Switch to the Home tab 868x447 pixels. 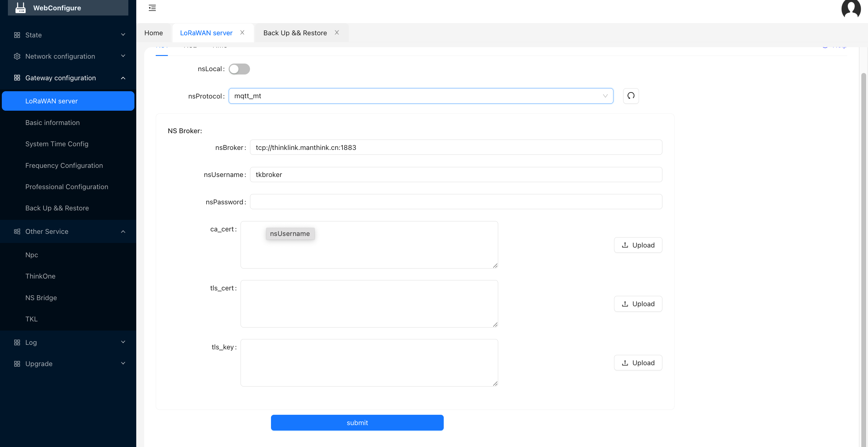154,33
